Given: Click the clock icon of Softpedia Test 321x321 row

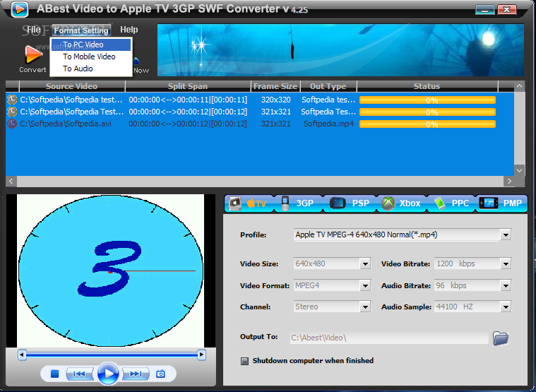Looking at the screenshot, I should point(12,112).
